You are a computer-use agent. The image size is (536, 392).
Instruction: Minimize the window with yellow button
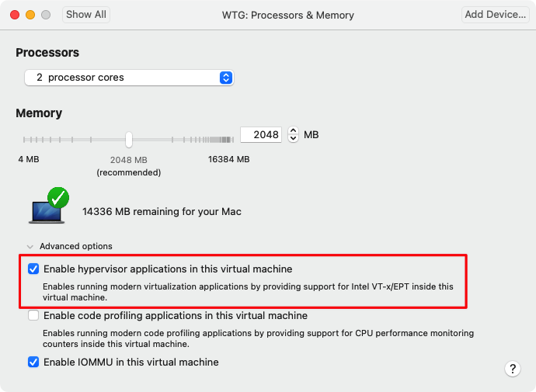click(x=31, y=15)
